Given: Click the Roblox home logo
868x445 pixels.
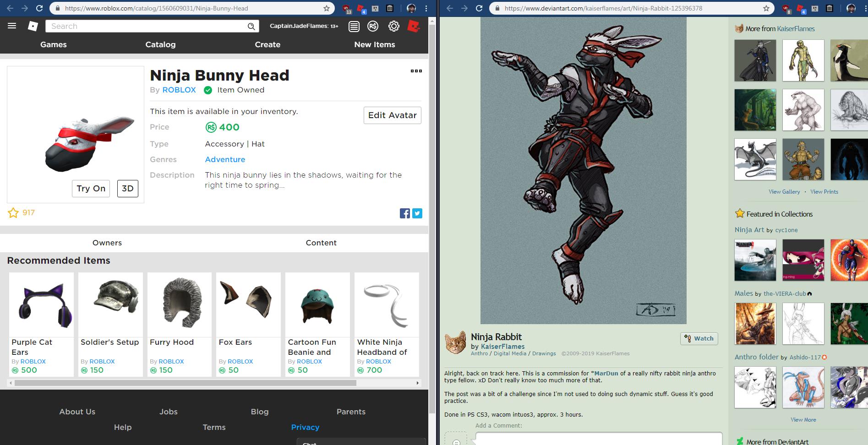Looking at the screenshot, I should (x=33, y=26).
